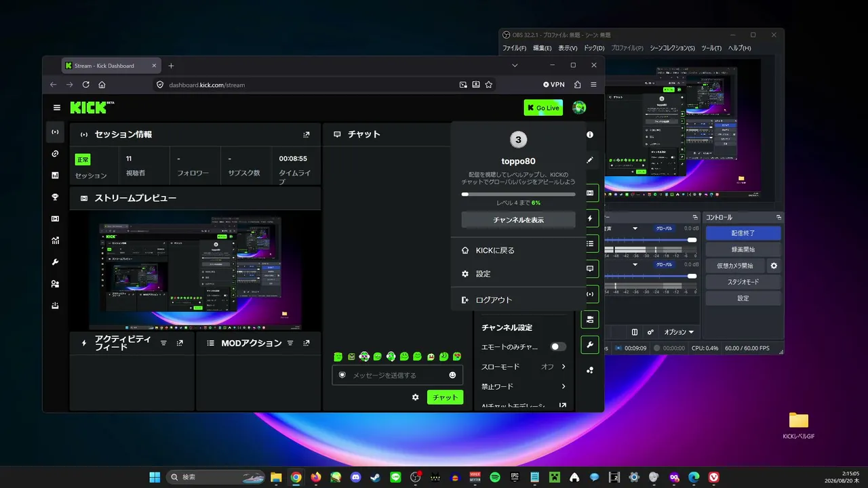868x488 pixels.
Task: Open the rising-chart analytics icon in Kick's nav
Action: pyautogui.click(x=55, y=241)
